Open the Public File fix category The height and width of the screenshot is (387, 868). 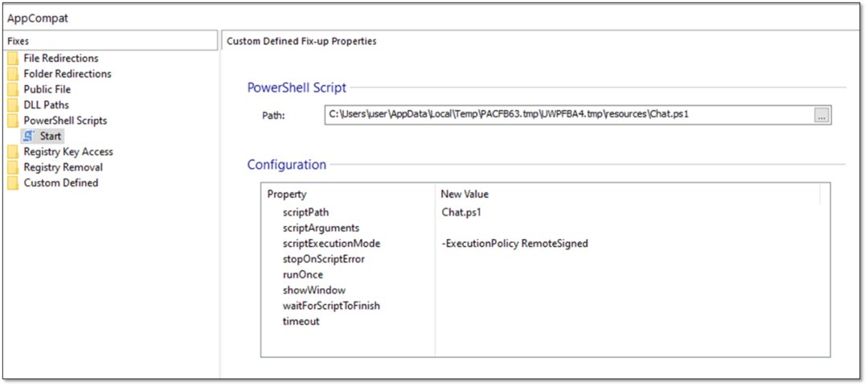pos(47,89)
